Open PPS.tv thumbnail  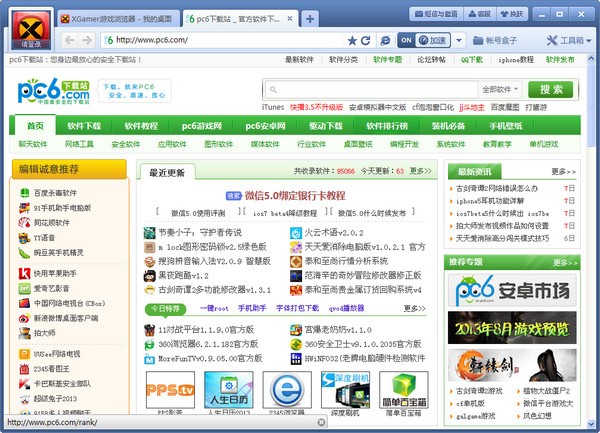(x=170, y=390)
